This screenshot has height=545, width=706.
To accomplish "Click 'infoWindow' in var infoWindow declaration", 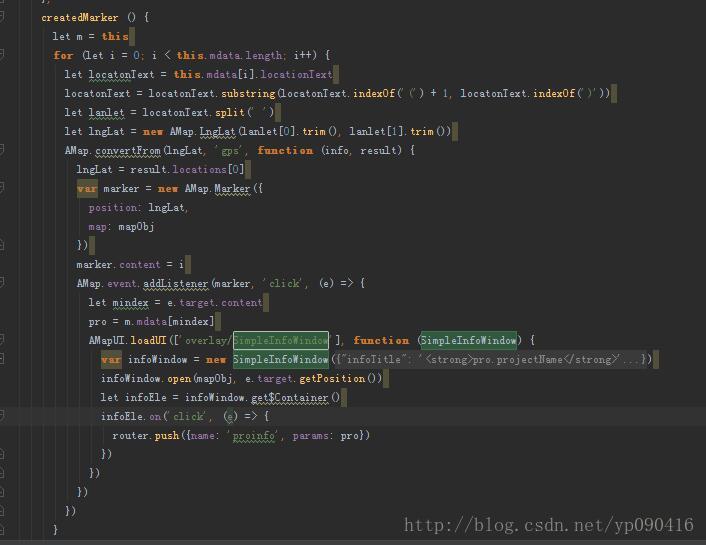I will coord(158,359).
